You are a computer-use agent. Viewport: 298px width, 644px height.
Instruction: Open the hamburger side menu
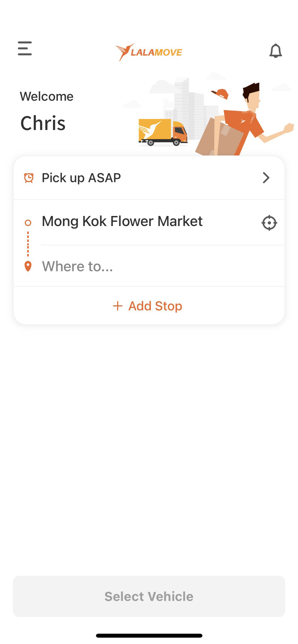coord(25,48)
